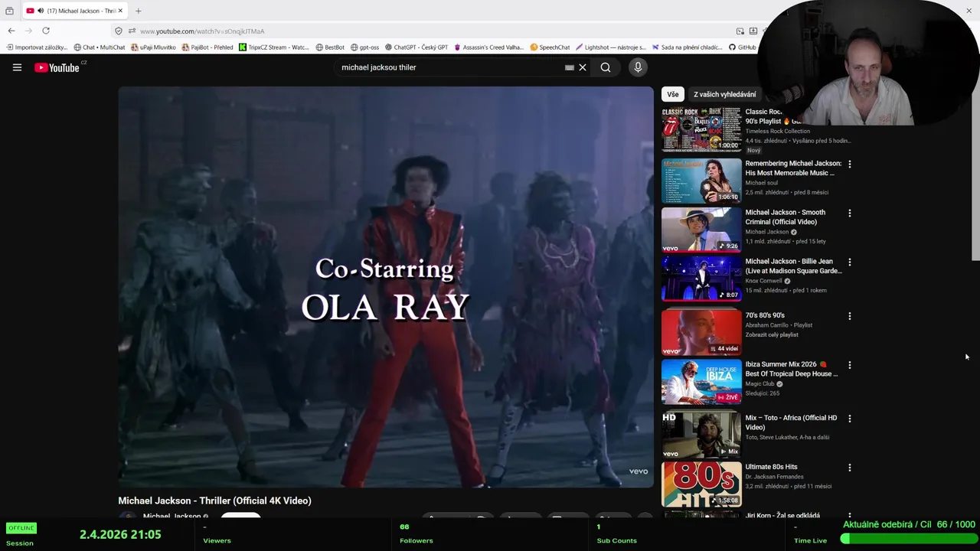Open the TripxCZ Stream bookmark
Screen dimensions: 980x551
pyautogui.click(x=274, y=47)
